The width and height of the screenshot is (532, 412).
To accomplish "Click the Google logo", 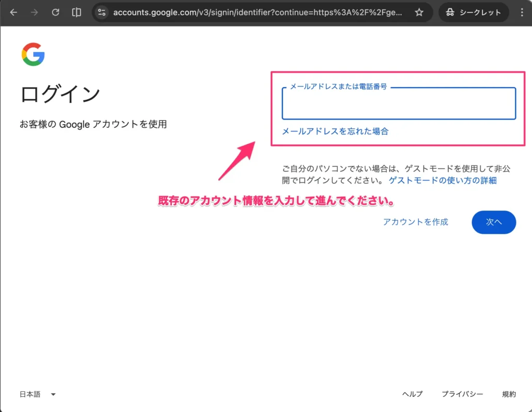I will (33, 55).
